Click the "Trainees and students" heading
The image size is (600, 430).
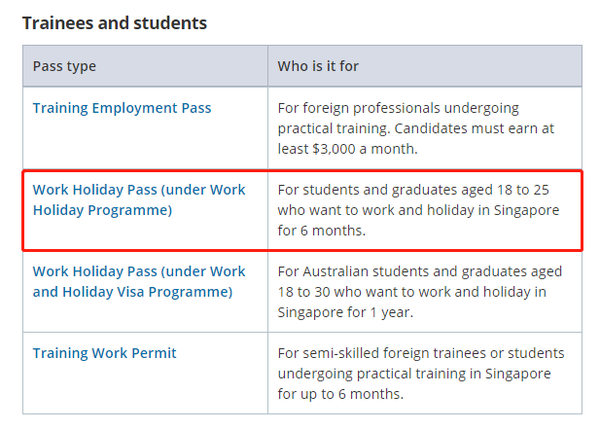(115, 22)
